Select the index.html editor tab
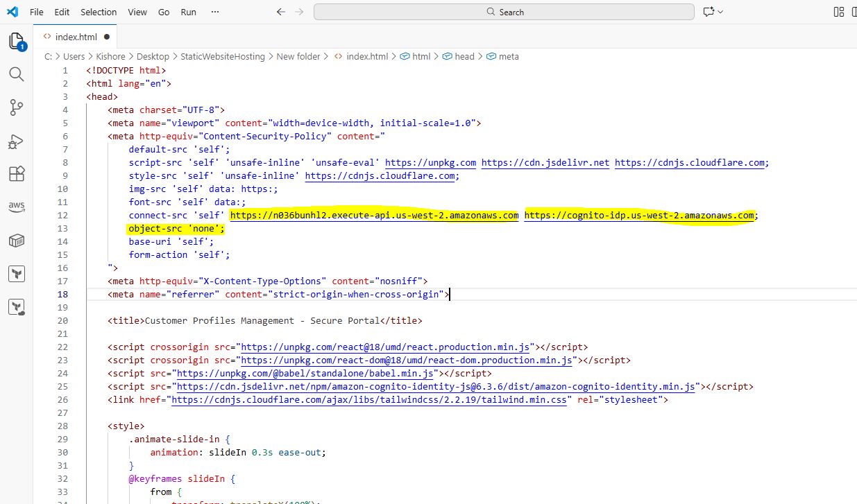 pos(76,37)
